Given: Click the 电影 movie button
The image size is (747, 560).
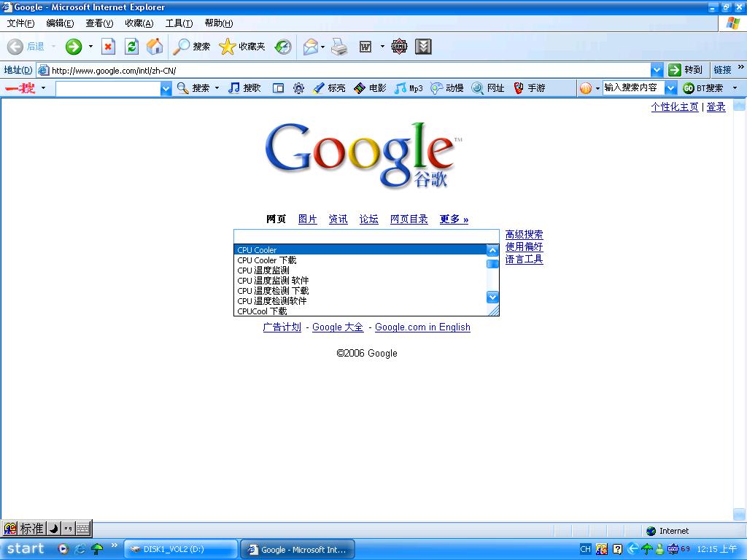Looking at the screenshot, I should (370, 88).
